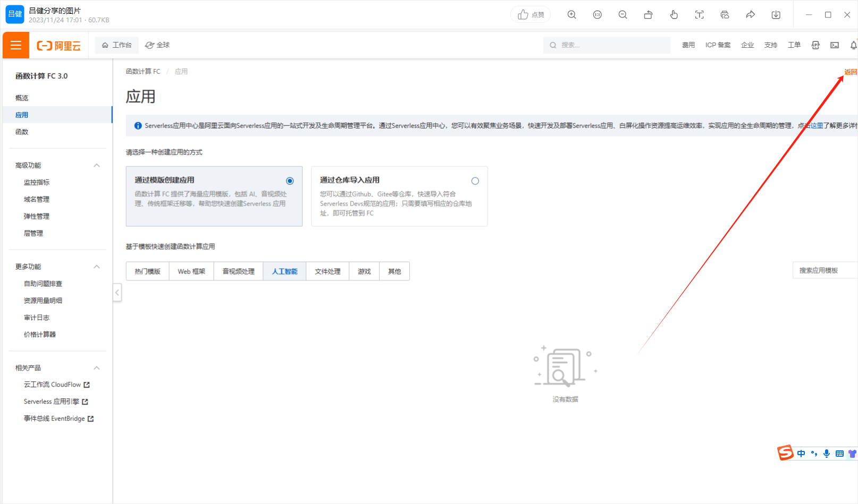Open the Sogou soft keyboard icon

tap(839, 454)
